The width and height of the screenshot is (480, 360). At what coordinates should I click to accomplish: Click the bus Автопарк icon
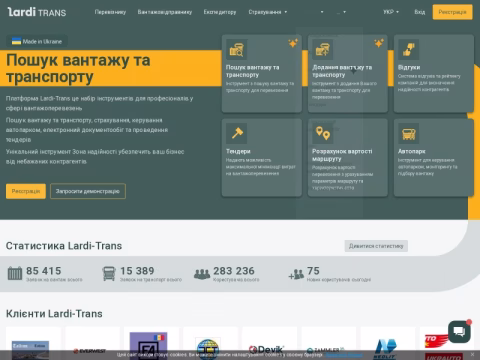(x=408, y=133)
